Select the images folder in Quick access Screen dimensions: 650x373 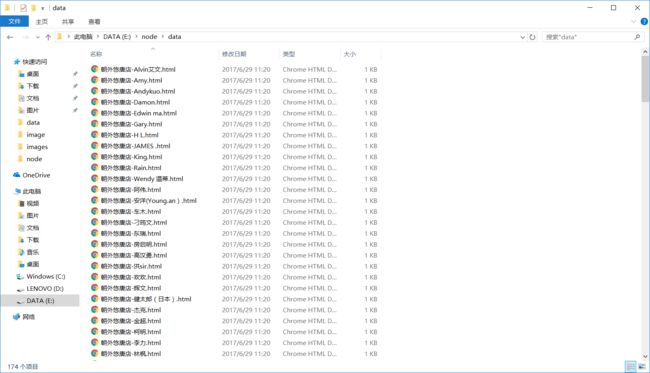coord(37,147)
